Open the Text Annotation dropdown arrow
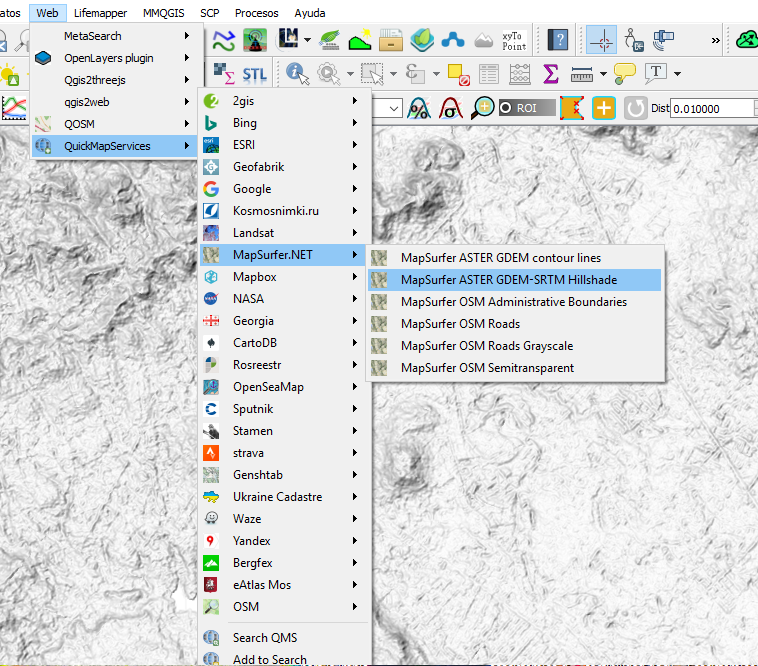The width and height of the screenshot is (758, 666). coord(677,74)
